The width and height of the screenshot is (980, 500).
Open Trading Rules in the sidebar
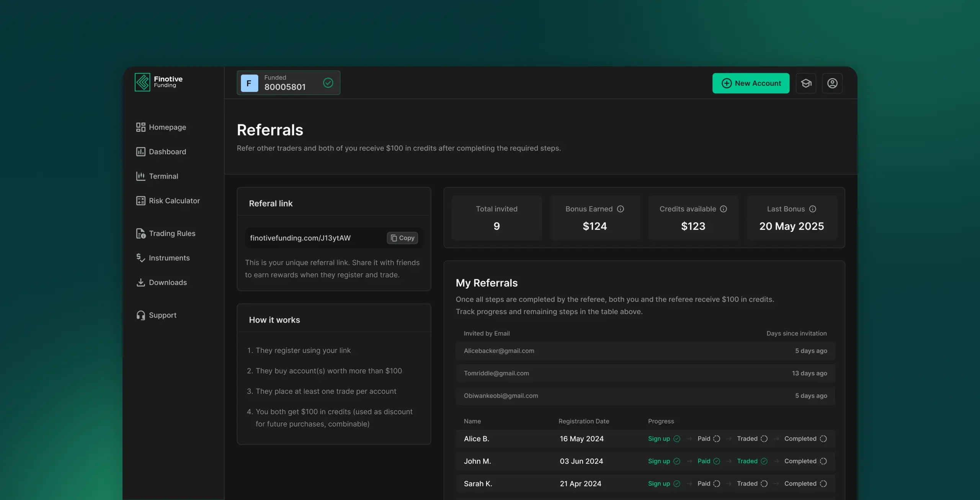coord(166,233)
